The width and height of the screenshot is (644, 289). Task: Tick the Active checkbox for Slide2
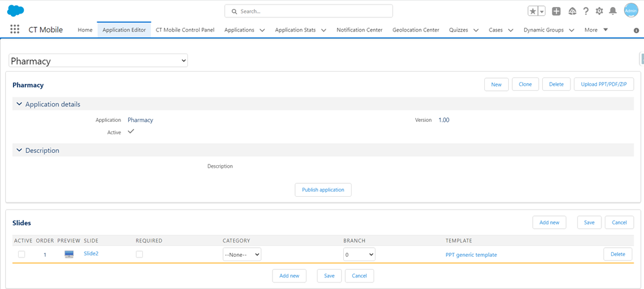coord(21,254)
